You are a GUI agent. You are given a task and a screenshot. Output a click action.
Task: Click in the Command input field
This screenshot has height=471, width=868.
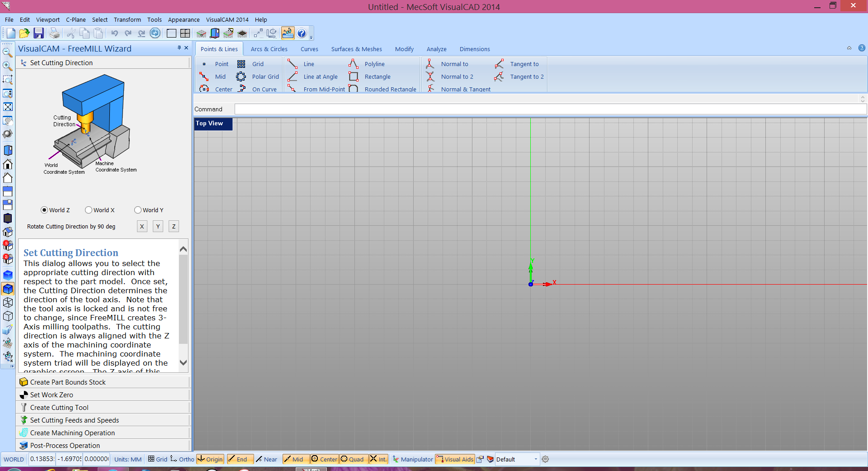click(550, 109)
